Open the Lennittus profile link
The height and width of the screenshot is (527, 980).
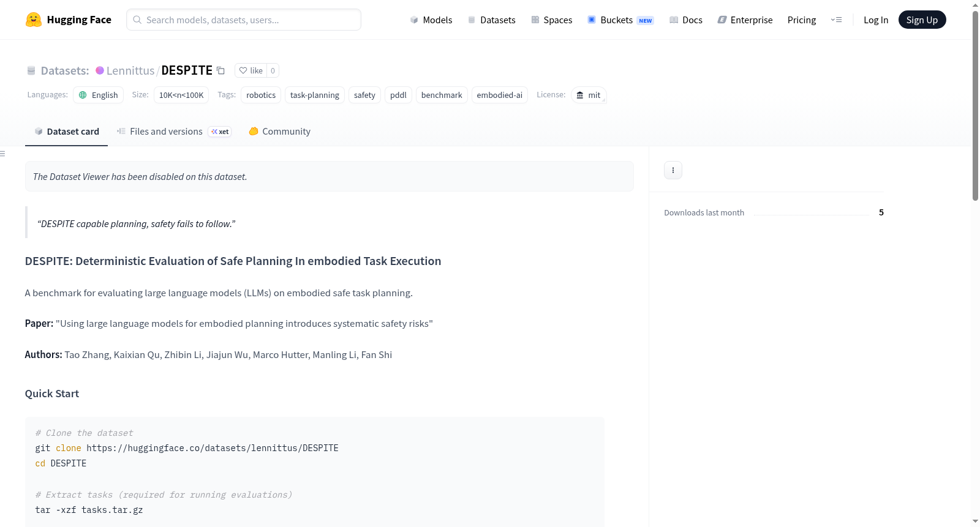point(130,70)
